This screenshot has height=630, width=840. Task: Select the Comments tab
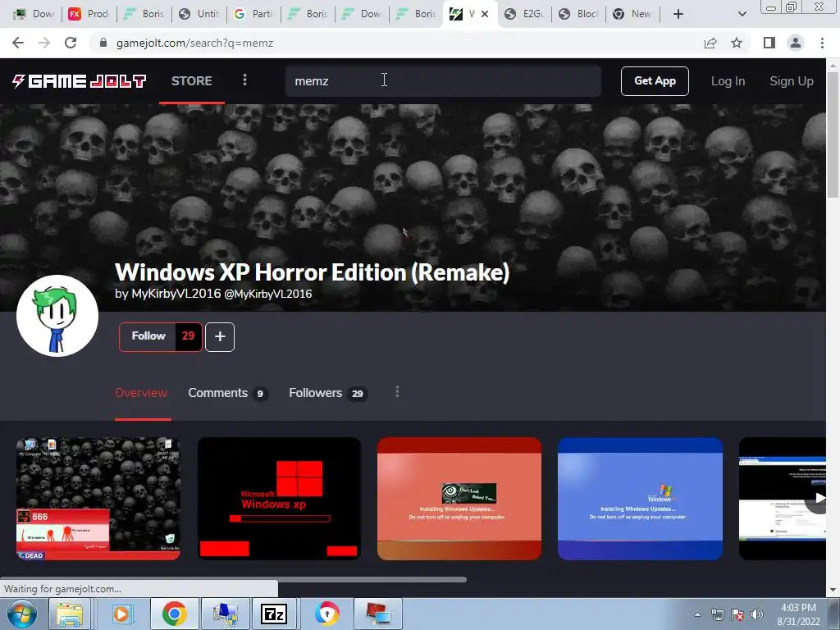(228, 393)
